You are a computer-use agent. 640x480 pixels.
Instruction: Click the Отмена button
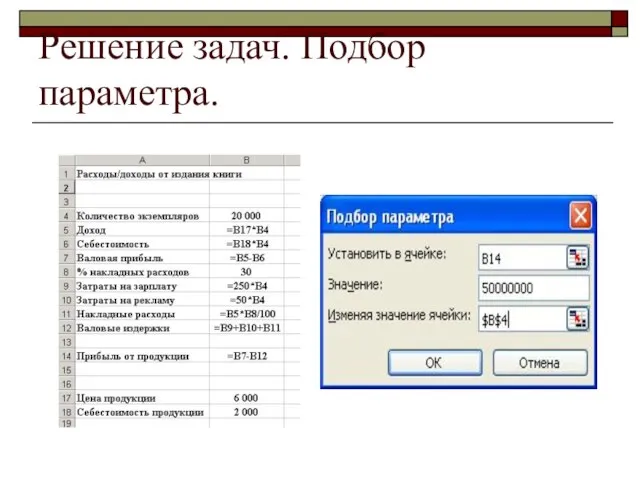coord(540,362)
